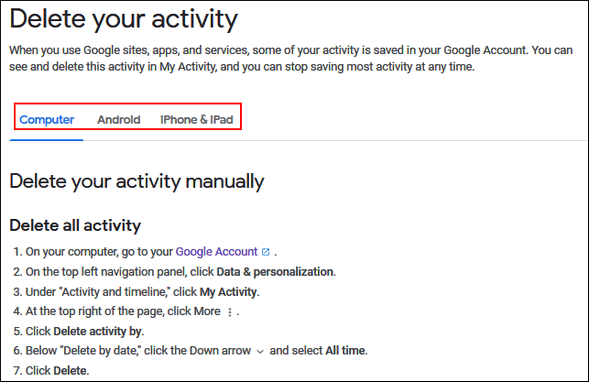Click the quoted 'Activity and timeline' text
The height and width of the screenshot is (382, 589).
pyautogui.click(x=114, y=292)
